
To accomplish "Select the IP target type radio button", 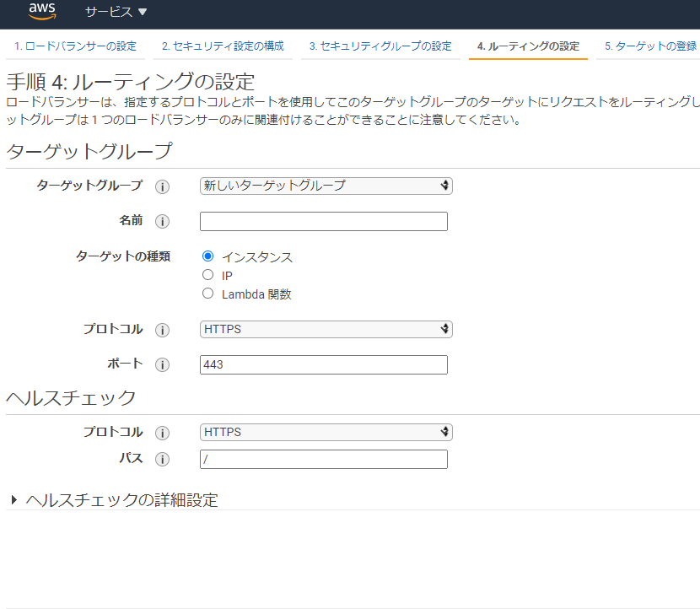I will [207, 275].
